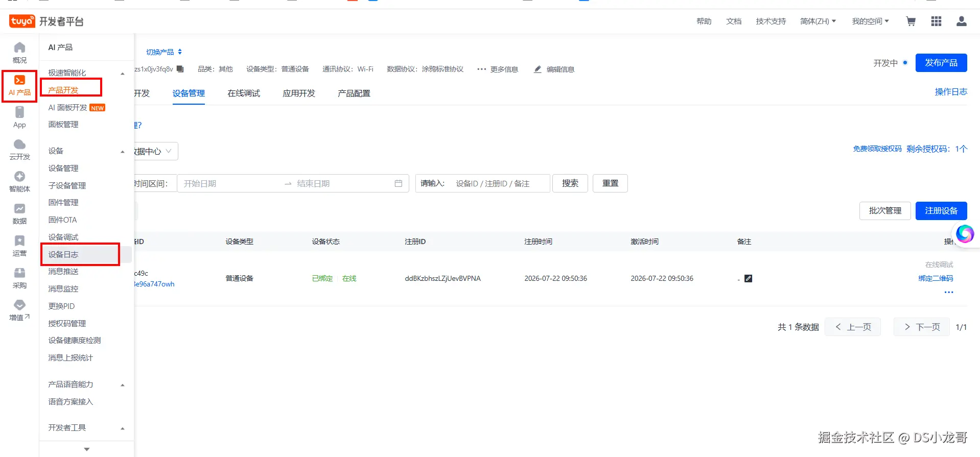Collapse the 产品语音能力 menu group
Image resolution: width=980 pixels, height=457 pixels.
point(123,385)
